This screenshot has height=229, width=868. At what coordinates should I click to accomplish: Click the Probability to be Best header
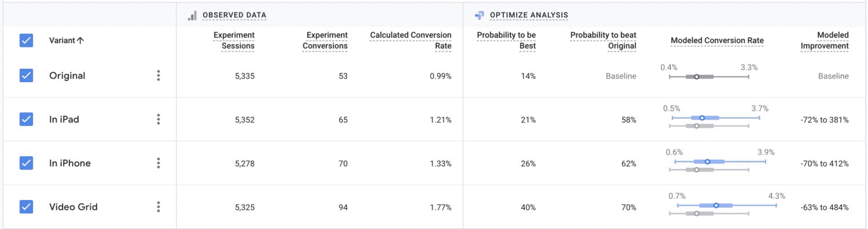[x=506, y=40]
